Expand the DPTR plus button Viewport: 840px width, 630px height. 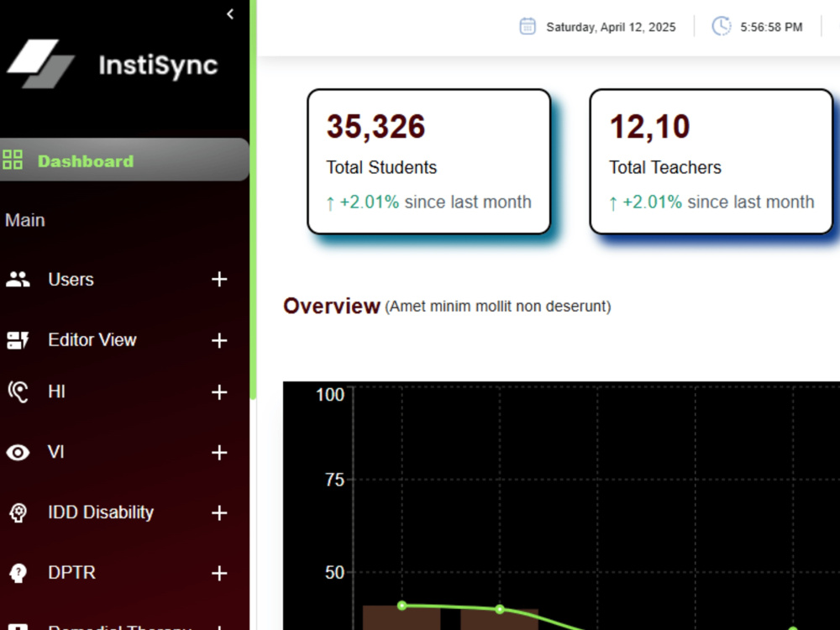219,573
